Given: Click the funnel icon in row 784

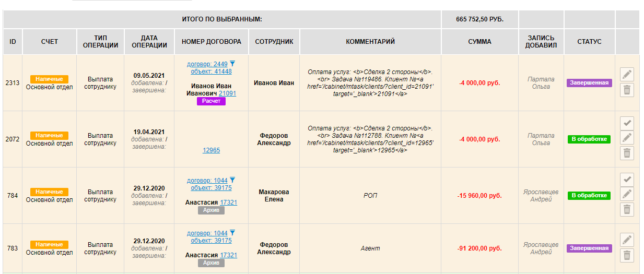Looking at the screenshot, I should point(232,180).
